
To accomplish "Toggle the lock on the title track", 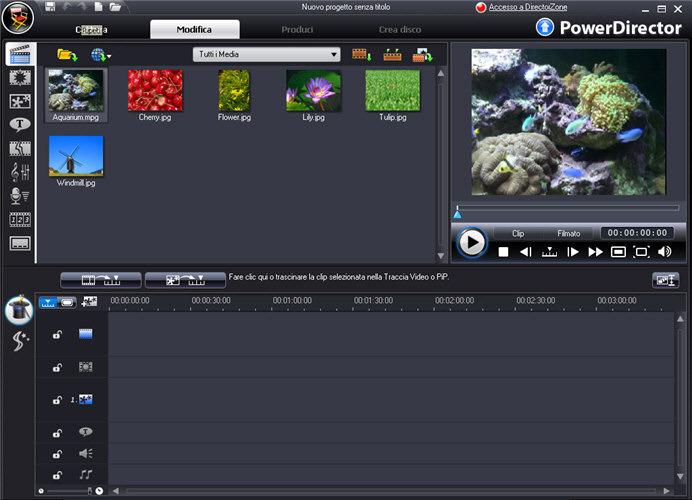I will [57, 433].
